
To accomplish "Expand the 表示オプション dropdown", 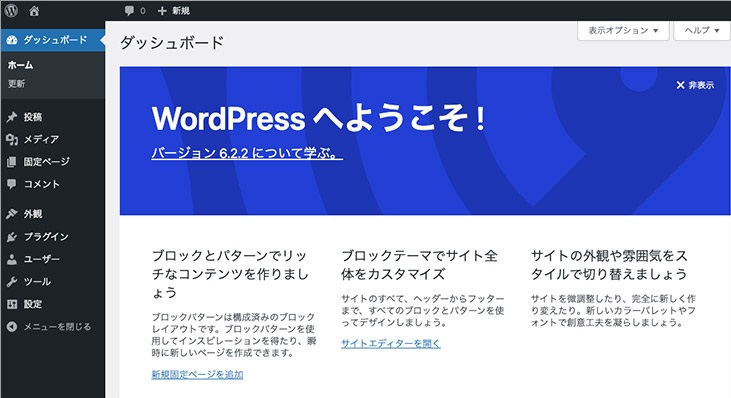I will click(x=623, y=31).
